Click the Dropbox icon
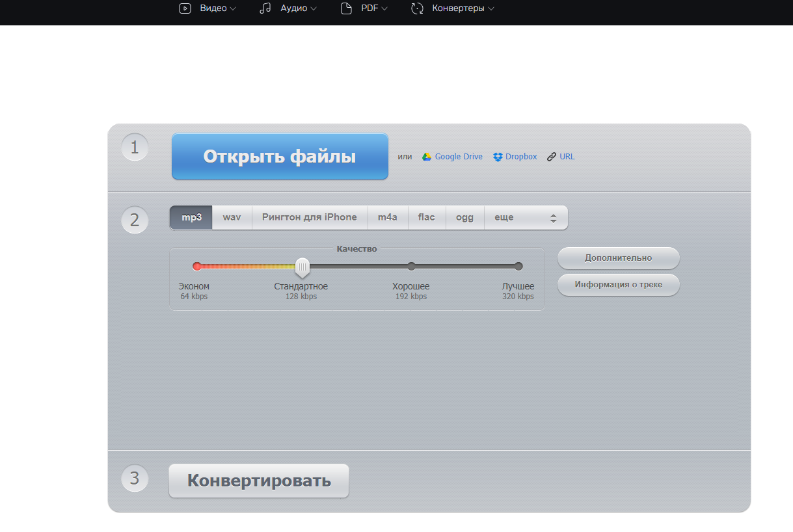 point(498,157)
